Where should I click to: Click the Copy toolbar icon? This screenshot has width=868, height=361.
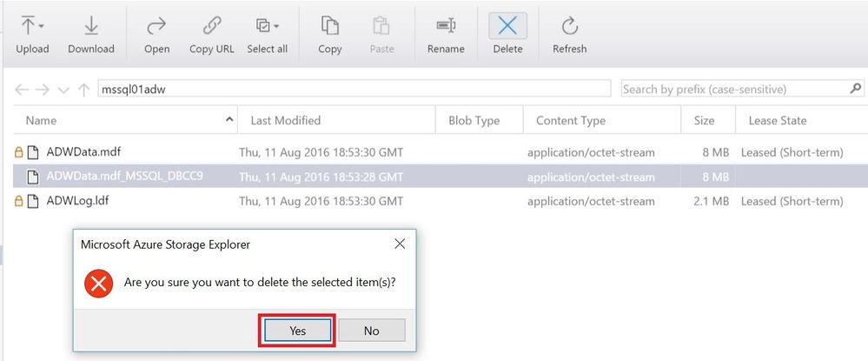click(x=330, y=26)
